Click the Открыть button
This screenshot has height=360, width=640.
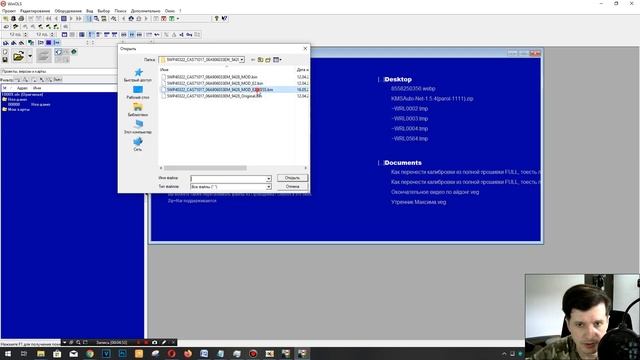click(292, 178)
